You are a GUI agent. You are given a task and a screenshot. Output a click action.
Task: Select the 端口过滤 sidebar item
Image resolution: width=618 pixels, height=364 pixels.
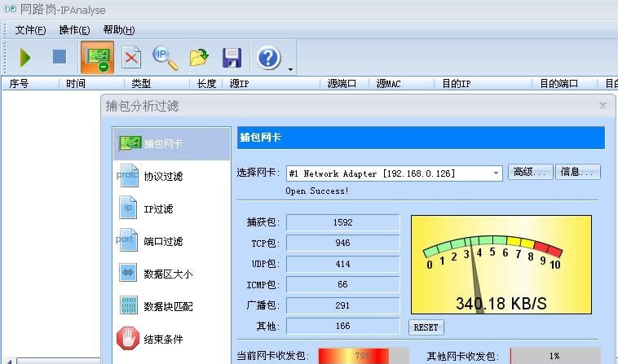pos(171,241)
